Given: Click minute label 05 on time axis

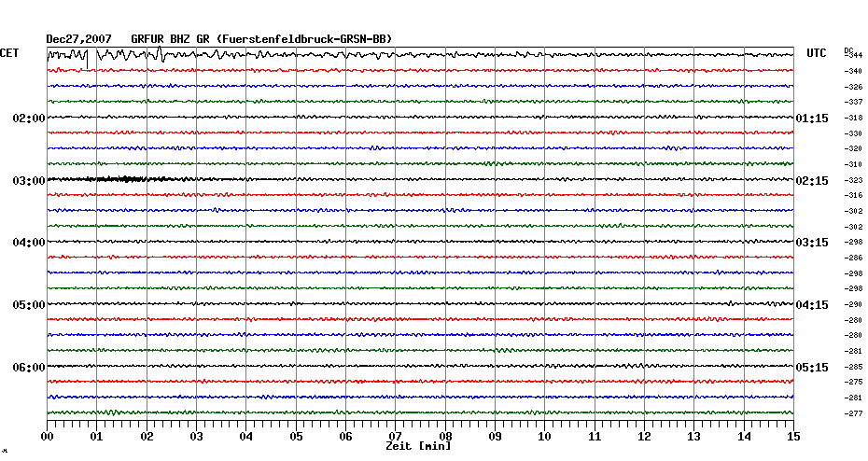Looking at the screenshot, I should point(296,436).
